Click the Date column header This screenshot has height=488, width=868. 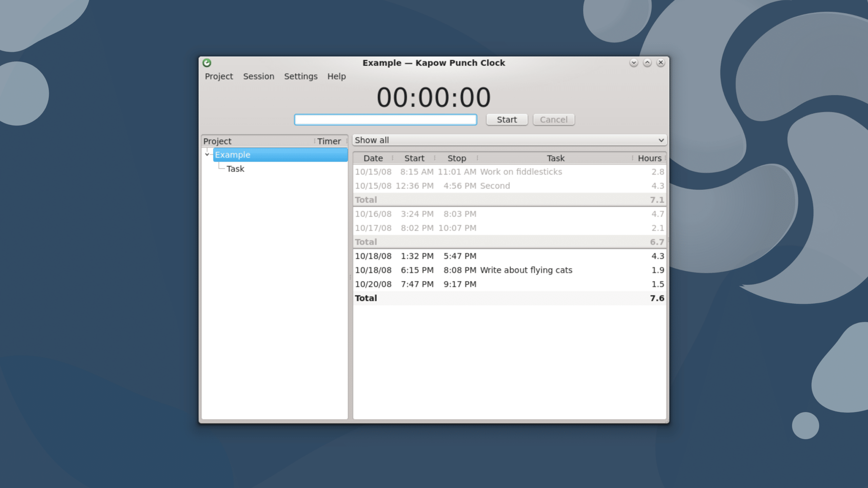pyautogui.click(x=373, y=158)
